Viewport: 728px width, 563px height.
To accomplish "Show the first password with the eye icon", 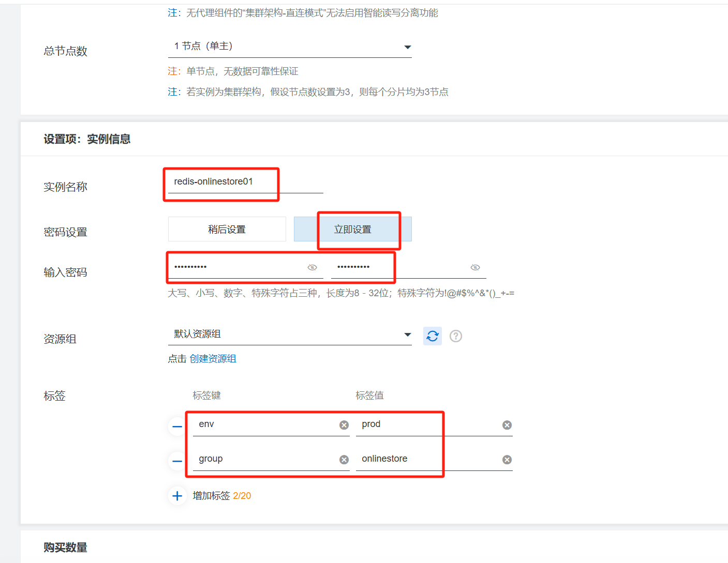I will pyautogui.click(x=312, y=267).
